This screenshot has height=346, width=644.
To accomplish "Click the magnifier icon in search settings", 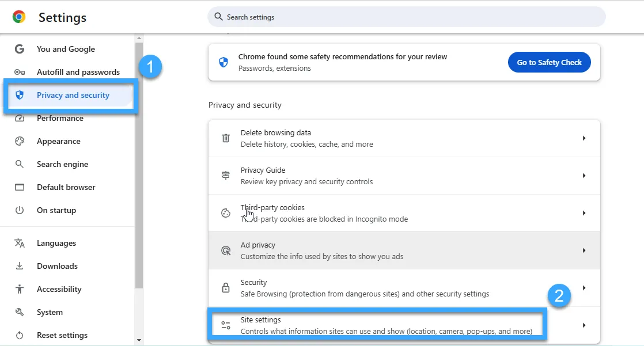I will point(218,17).
